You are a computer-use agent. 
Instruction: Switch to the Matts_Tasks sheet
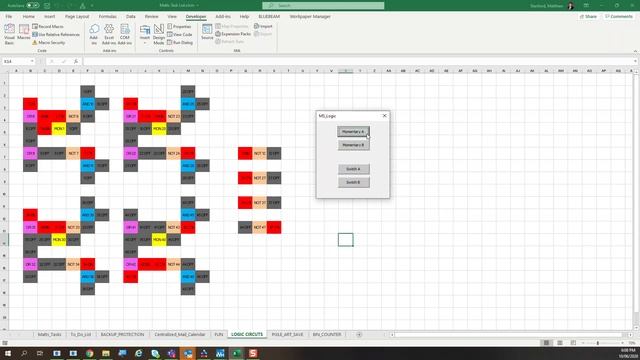click(x=49, y=335)
